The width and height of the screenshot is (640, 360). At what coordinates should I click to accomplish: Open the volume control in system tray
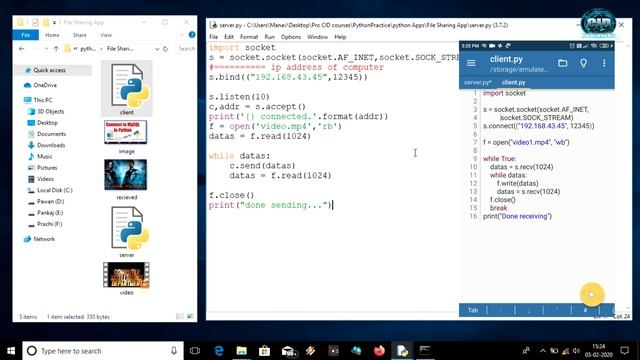pos(576,351)
